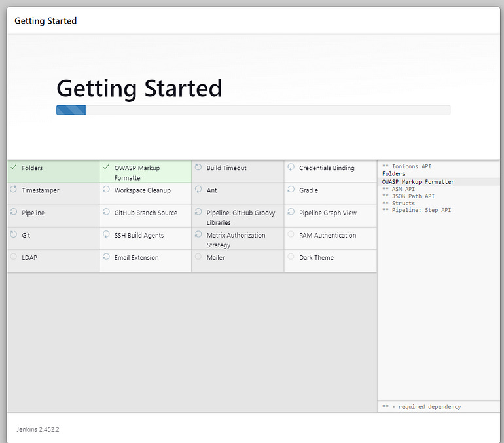This screenshot has height=443, width=504.
Task: Select the Matrix Authorization Strategy label
Action: coord(236,240)
